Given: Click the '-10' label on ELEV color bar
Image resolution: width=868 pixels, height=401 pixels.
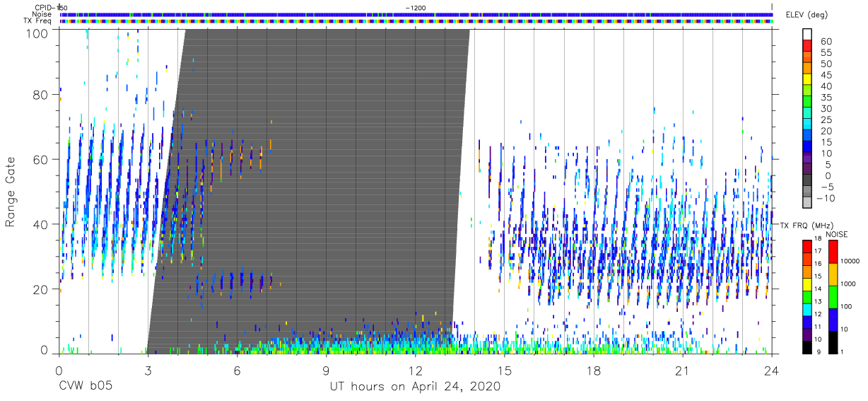Looking at the screenshot, I should (824, 198).
